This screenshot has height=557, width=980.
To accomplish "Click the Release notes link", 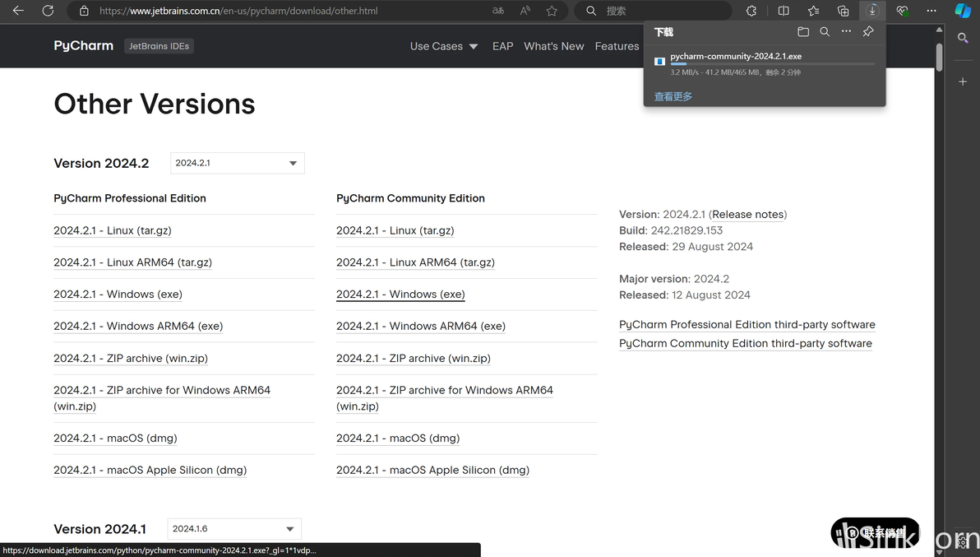I will (747, 215).
